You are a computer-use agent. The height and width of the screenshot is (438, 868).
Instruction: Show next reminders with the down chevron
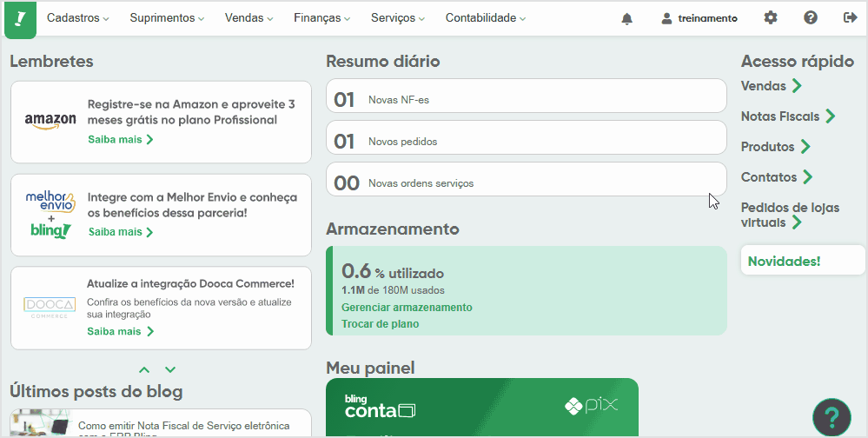click(170, 369)
